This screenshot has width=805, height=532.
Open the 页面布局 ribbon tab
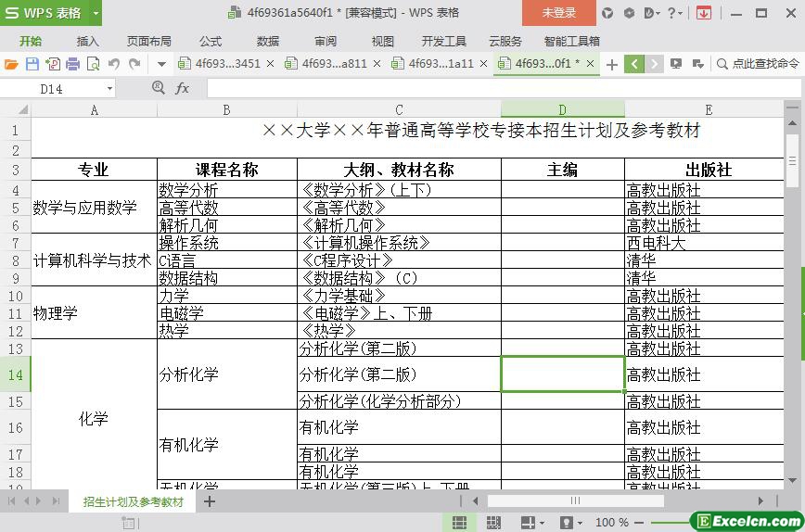[x=149, y=42]
